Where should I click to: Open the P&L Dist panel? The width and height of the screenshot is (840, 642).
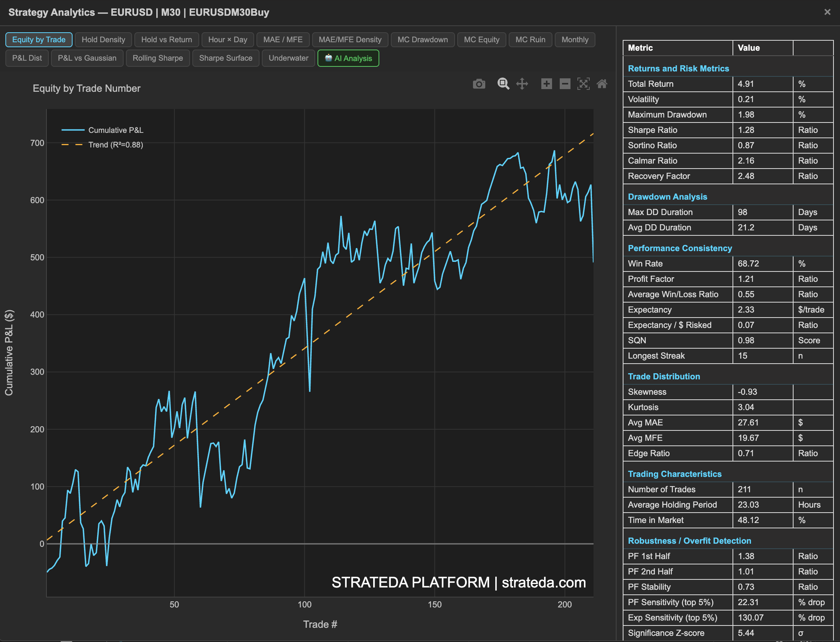[x=27, y=58]
